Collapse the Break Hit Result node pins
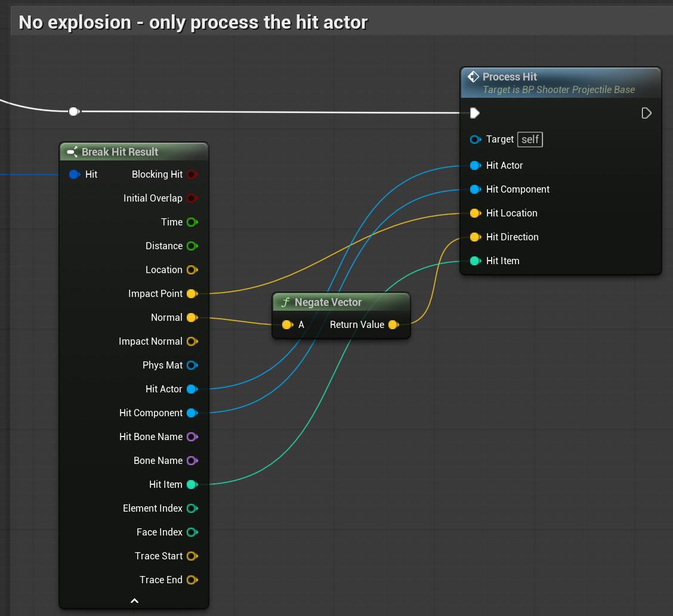This screenshot has height=616, width=673. [134, 600]
